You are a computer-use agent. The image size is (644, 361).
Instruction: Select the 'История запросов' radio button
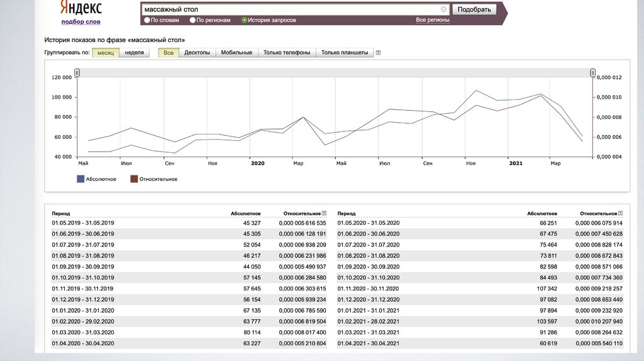tap(245, 20)
